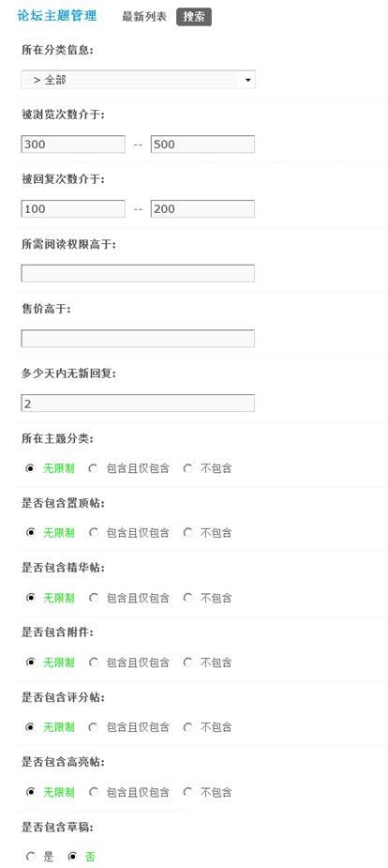Image resolution: width=388 pixels, height=868 pixels.
Task: Click the maximum view count field containing 500
Action: click(202, 145)
